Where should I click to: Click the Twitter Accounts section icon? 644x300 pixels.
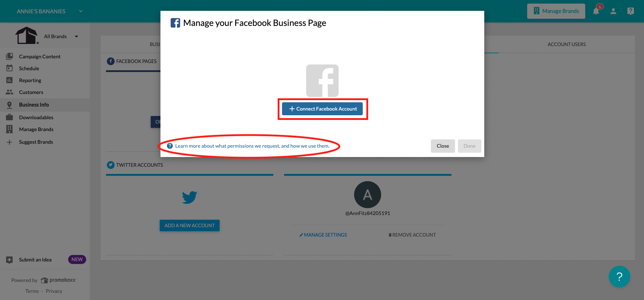click(x=111, y=165)
